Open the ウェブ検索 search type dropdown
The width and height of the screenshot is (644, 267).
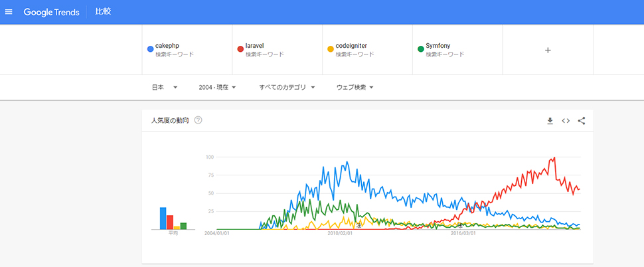(355, 87)
